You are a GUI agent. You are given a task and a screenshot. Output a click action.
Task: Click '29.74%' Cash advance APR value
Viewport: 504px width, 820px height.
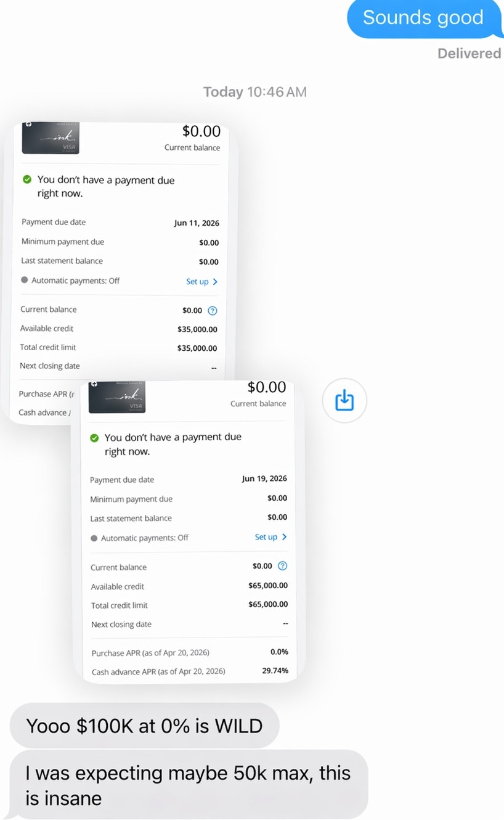click(x=275, y=671)
